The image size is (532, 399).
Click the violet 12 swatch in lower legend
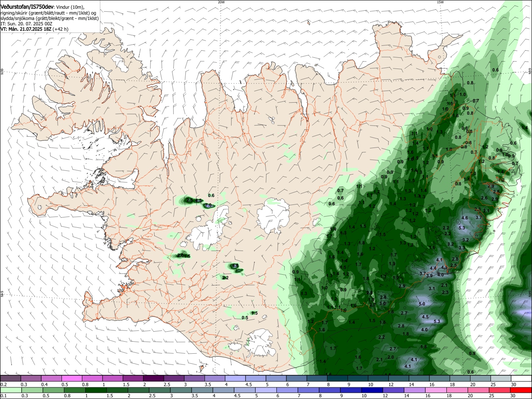tap(394, 390)
